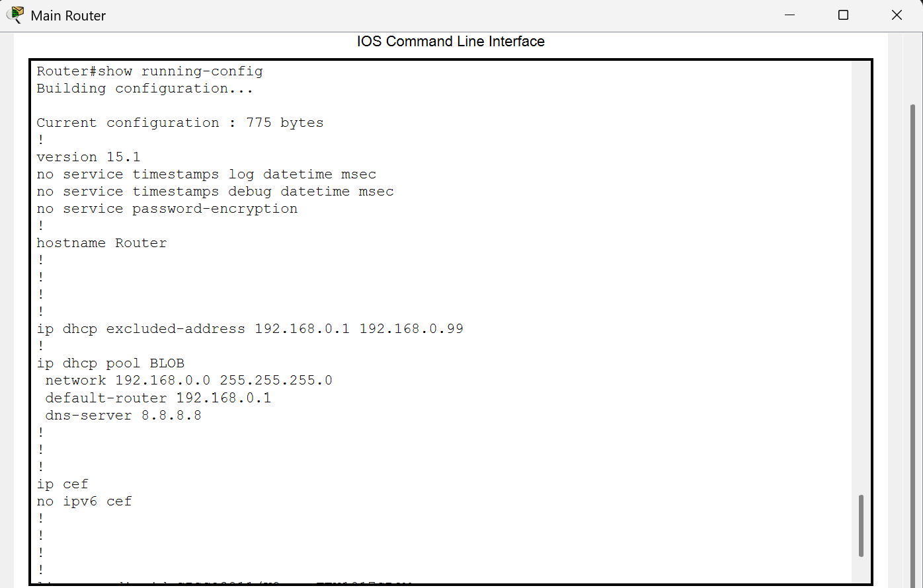This screenshot has width=923, height=588.
Task: Click the 'no ipv6 cef' line
Action: [84, 501]
